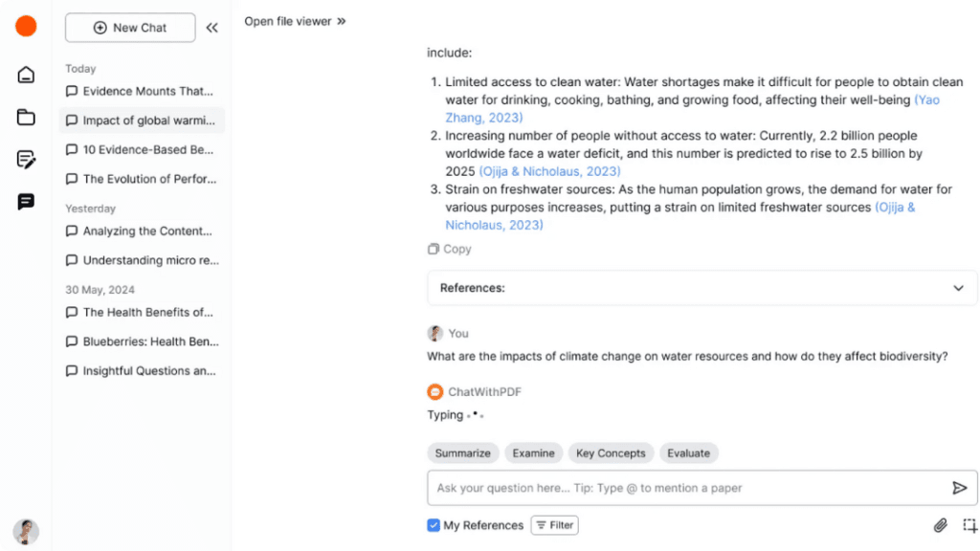Open the folder library icon
The height and width of the screenshot is (551, 980).
coord(26,117)
